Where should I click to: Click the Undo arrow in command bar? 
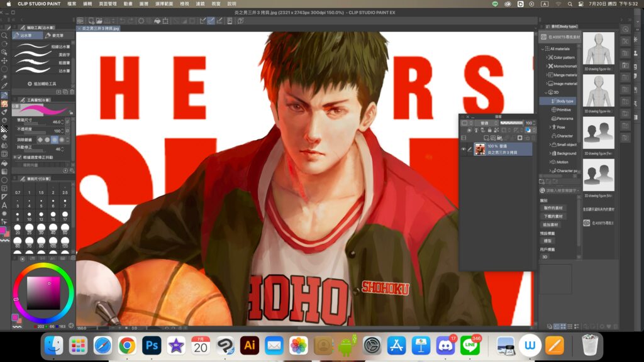[x=123, y=21]
